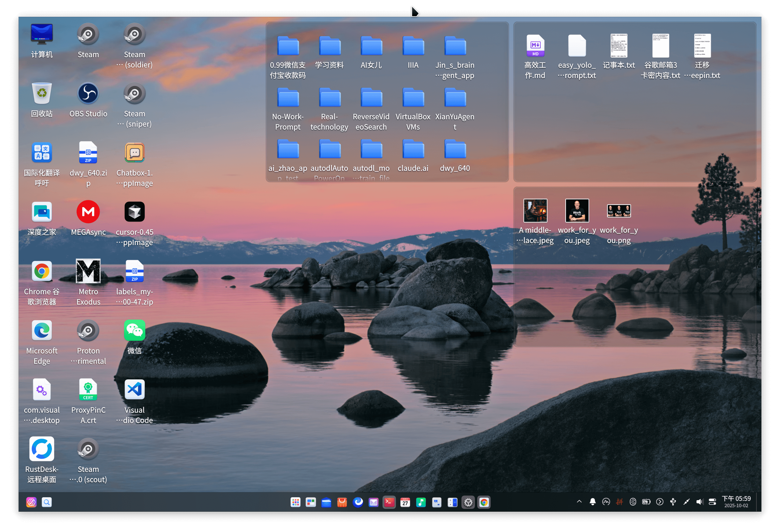The image size is (780, 532).
Task: Open the launcher app grid in dock
Action: click(295, 502)
